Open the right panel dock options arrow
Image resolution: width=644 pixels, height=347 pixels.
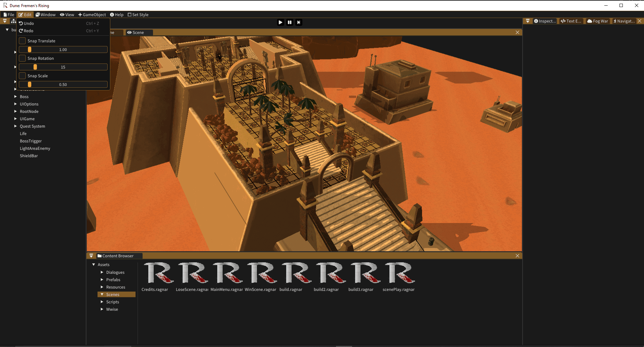528,21
